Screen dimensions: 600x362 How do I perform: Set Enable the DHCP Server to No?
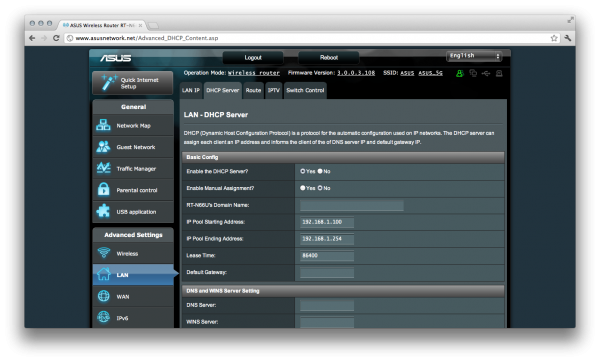[320, 171]
